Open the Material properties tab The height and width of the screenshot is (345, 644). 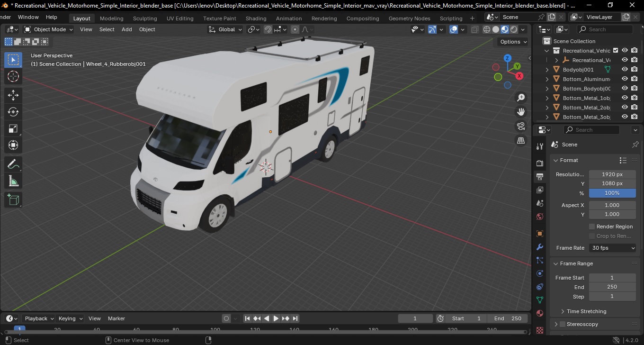(540, 313)
